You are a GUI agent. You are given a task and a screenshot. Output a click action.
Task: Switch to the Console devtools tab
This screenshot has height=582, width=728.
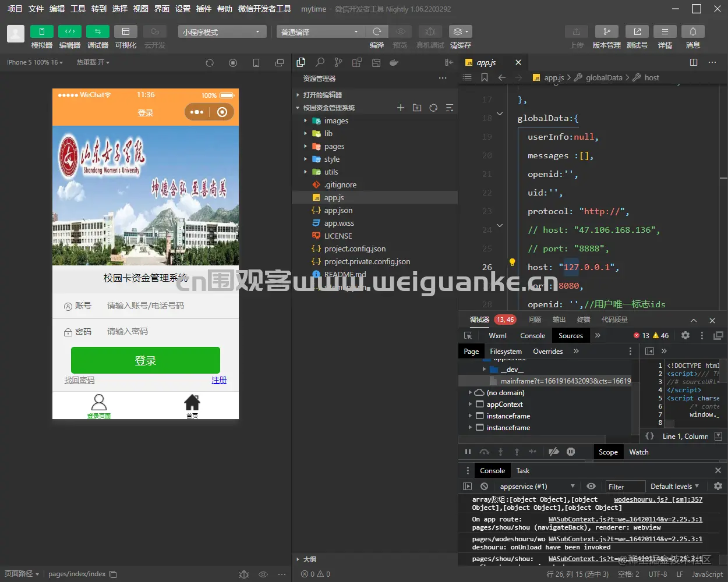(533, 336)
